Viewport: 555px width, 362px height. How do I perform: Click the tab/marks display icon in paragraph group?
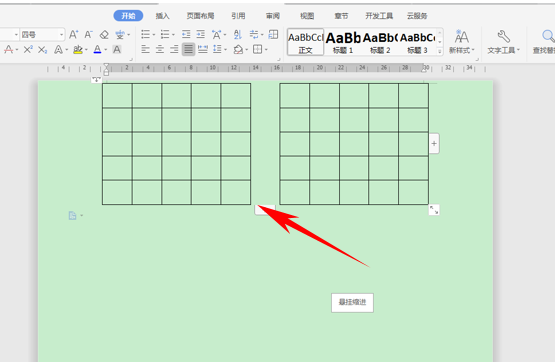tap(254, 34)
